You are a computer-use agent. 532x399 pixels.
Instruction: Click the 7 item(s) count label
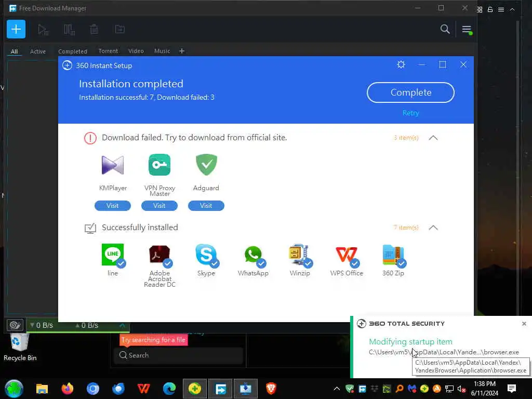[406, 228]
